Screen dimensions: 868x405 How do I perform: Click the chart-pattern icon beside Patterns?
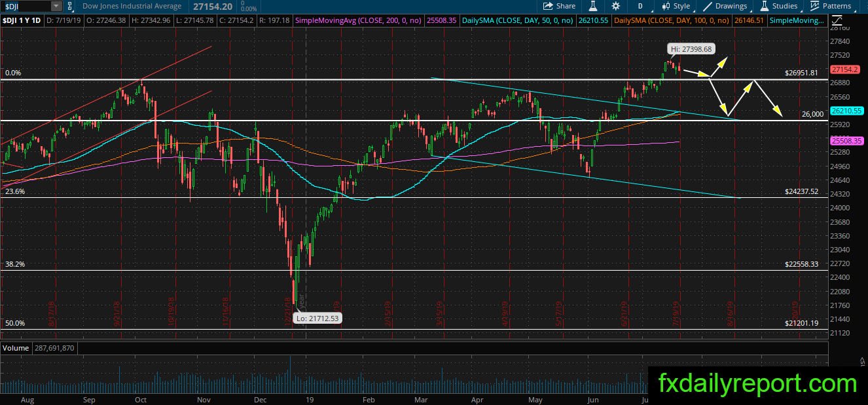tap(815, 6)
